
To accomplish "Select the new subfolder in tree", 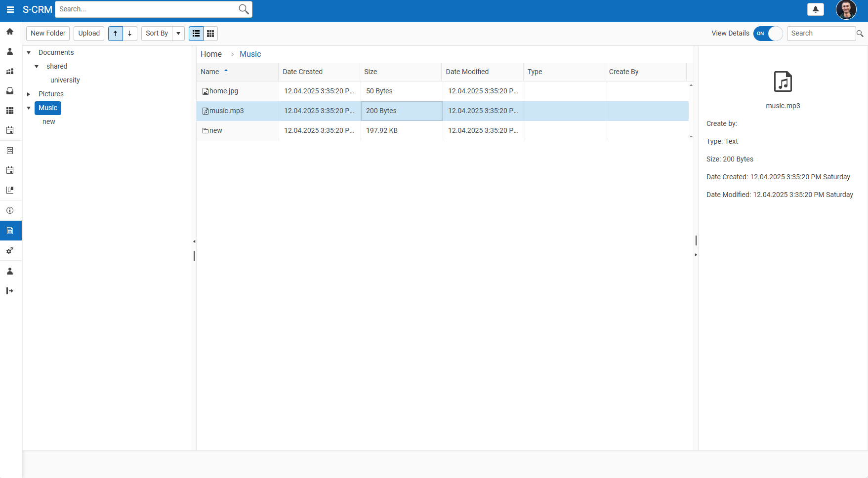I will point(48,121).
